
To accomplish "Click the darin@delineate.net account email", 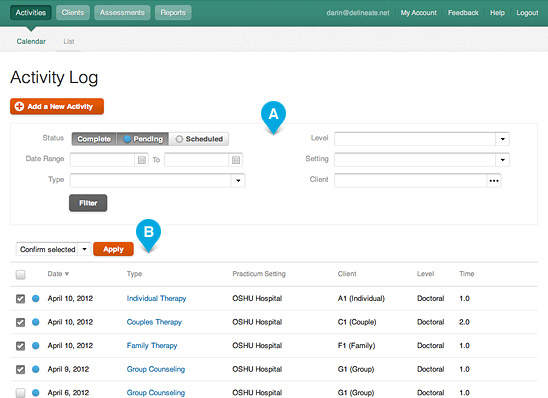I will coord(358,13).
